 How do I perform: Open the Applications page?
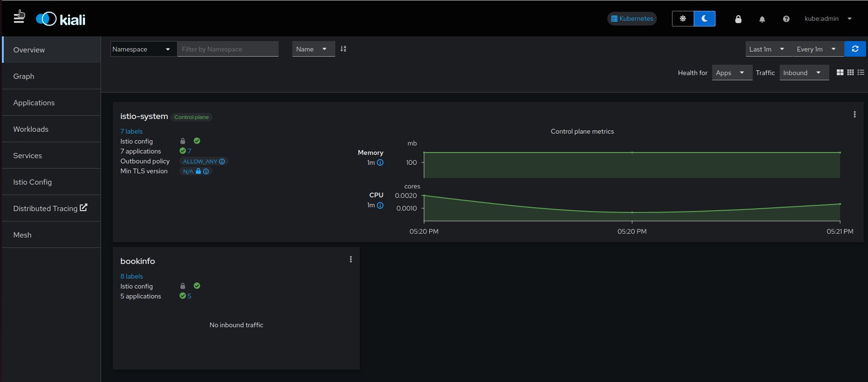[51, 102]
